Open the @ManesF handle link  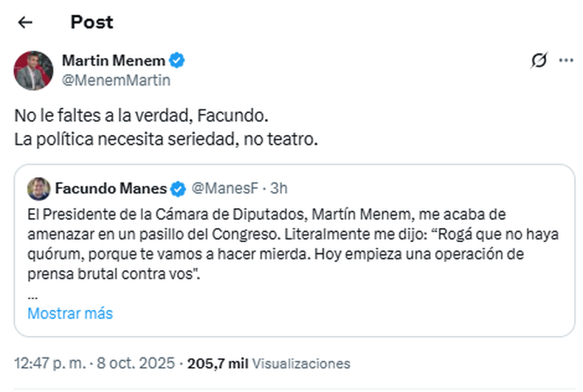(x=217, y=190)
